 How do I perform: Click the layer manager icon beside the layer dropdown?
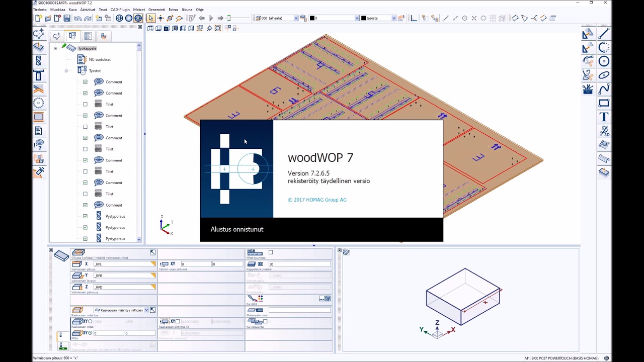point(303,18)
